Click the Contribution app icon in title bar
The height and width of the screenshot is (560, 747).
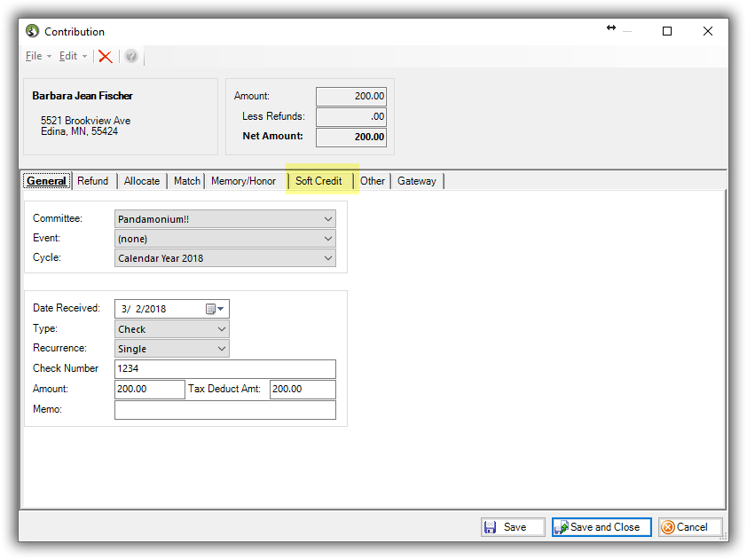point(33,31)
